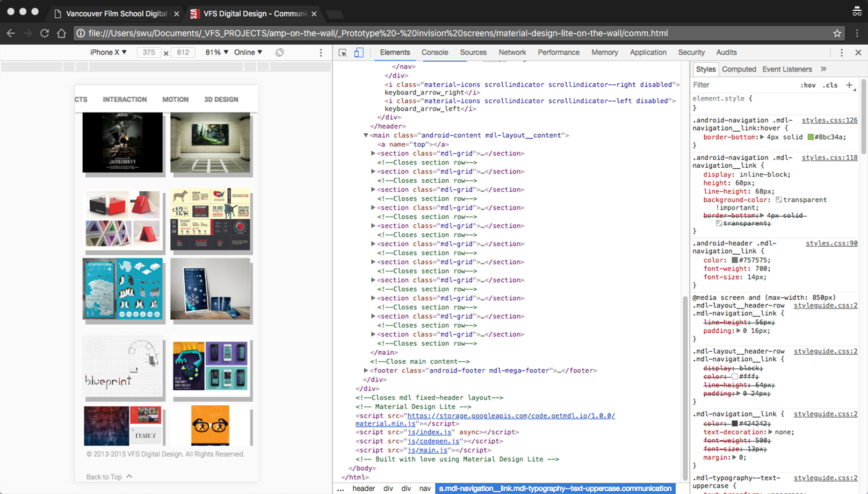This screenshot has height=494, width=868.
Task: Click the #8bc34a green color swatch
Action: coord(811,137)
